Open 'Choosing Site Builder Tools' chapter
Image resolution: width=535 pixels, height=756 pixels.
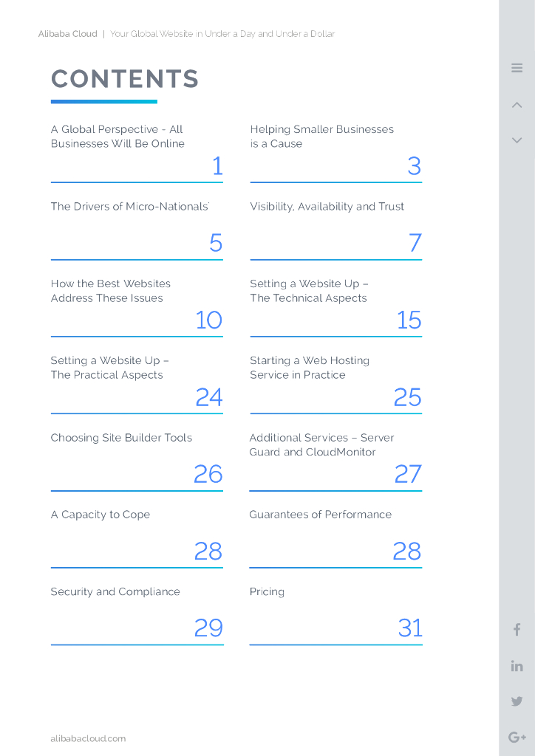(x=121, y=438)
